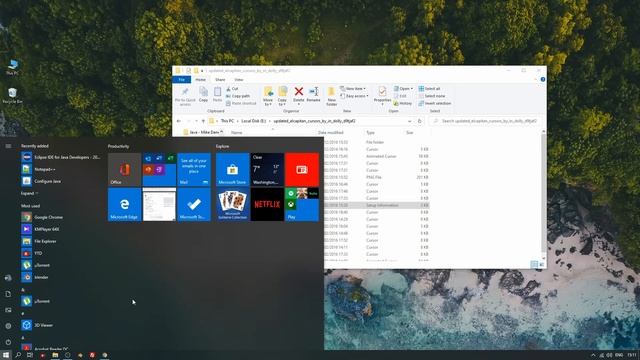Refresh the Explorer address bar

click(419, 121)
